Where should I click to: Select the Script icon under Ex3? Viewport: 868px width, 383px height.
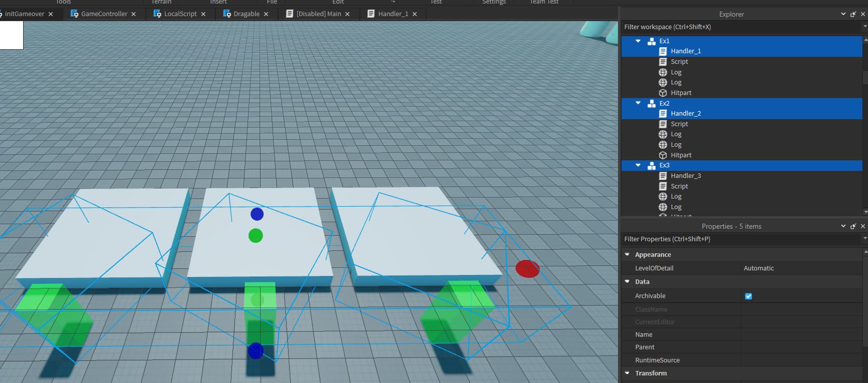point(663,186)
